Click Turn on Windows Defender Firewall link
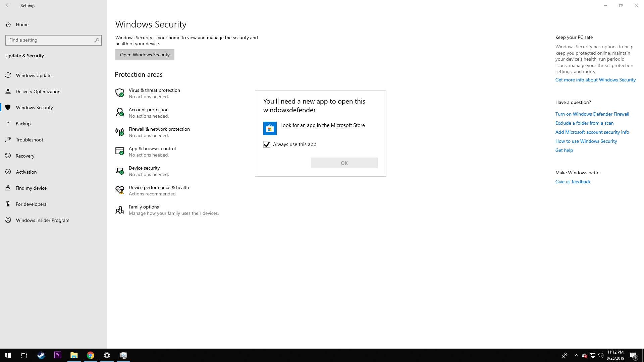 [x=592, y=114]
